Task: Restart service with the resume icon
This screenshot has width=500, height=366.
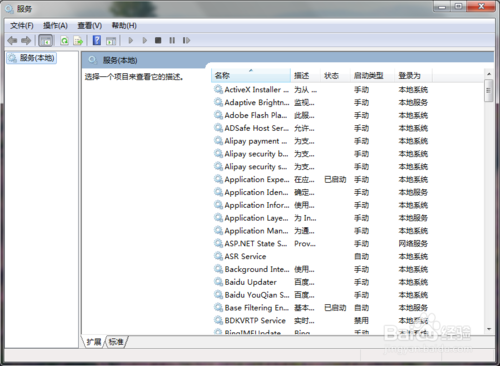Action: [186, 40]
